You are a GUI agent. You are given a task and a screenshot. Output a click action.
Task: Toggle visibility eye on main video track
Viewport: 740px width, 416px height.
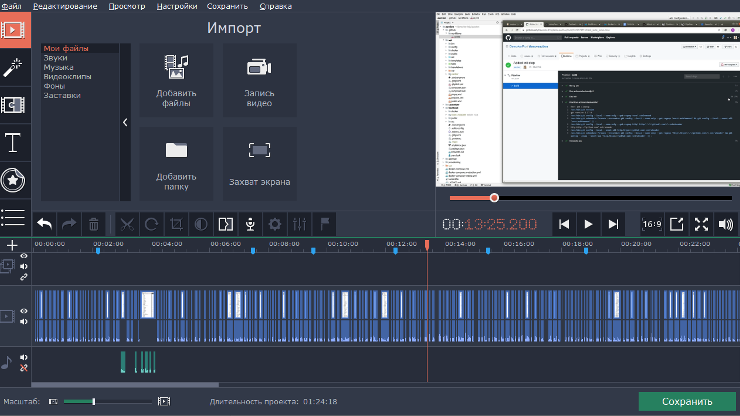(x=24, y=312)
